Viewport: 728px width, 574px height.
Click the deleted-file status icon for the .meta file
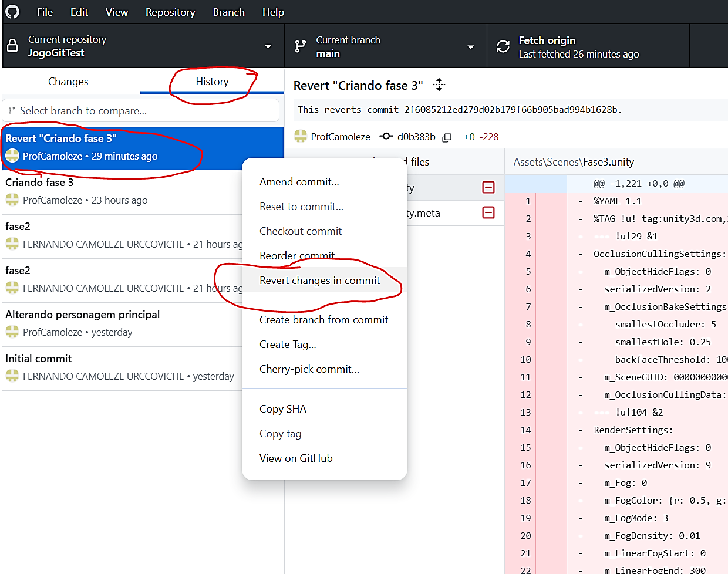point(488,212)
